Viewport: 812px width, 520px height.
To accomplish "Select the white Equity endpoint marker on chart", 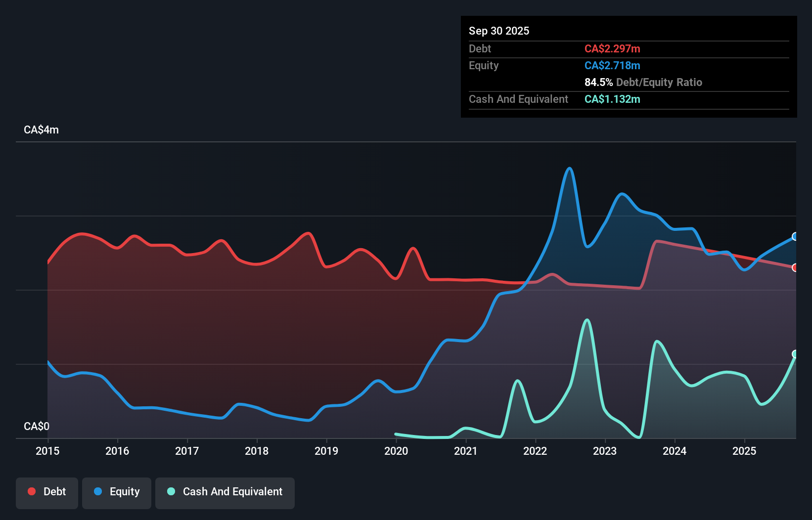I will pos(795,237).
